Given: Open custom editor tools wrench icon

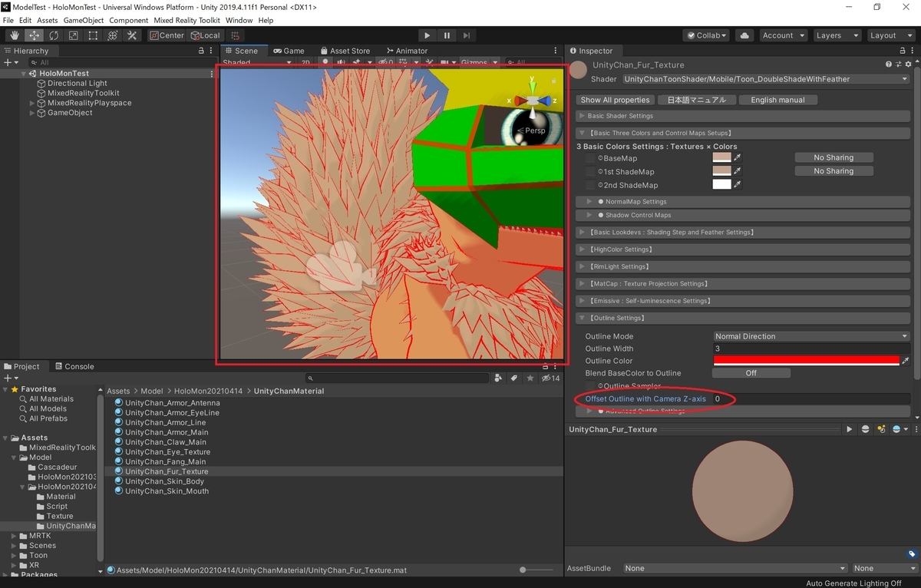Looking at the screenshot, I should 132,35.
